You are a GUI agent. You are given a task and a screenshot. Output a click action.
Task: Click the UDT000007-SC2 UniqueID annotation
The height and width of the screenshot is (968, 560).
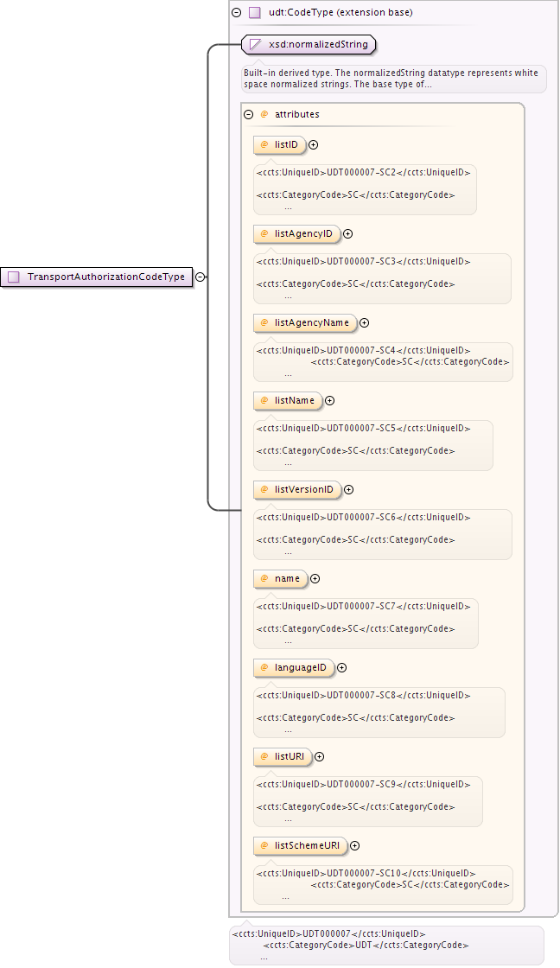[x=364, y=173]
